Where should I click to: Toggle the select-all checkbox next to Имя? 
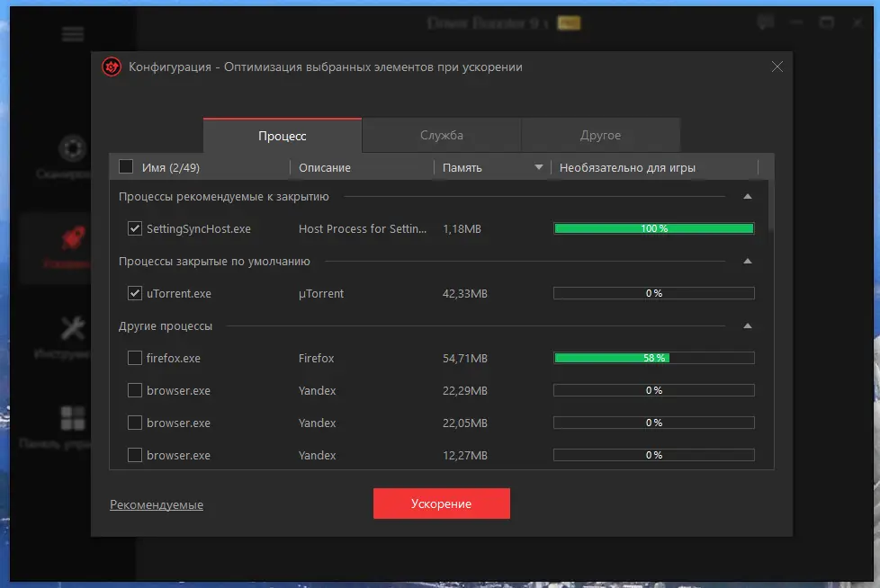[x=126, y=166]
